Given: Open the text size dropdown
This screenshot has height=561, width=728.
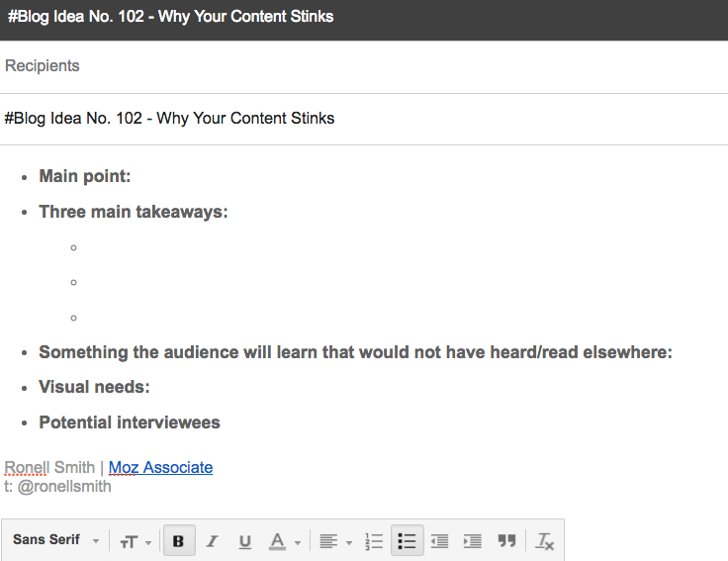Looking at the screenshot, I should coord(136,541).
